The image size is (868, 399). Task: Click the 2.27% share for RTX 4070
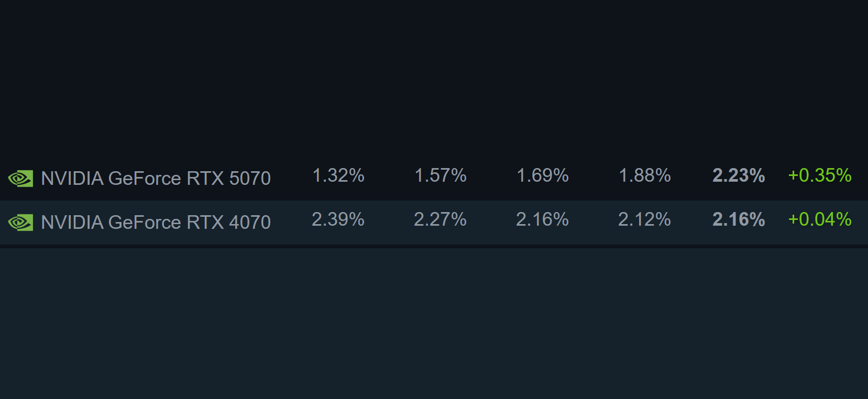(440, 219)
